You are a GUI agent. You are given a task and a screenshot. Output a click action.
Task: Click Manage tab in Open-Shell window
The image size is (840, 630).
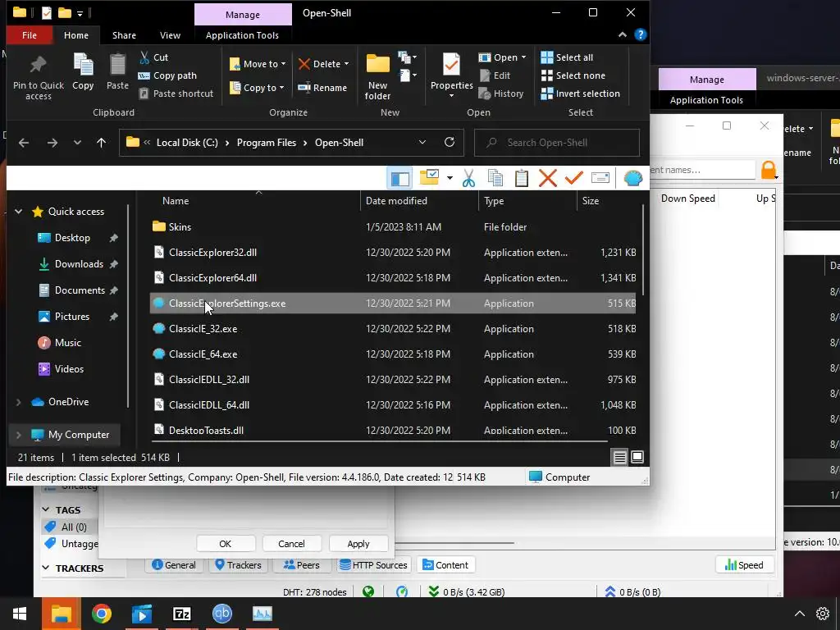[x=243, y=15]
